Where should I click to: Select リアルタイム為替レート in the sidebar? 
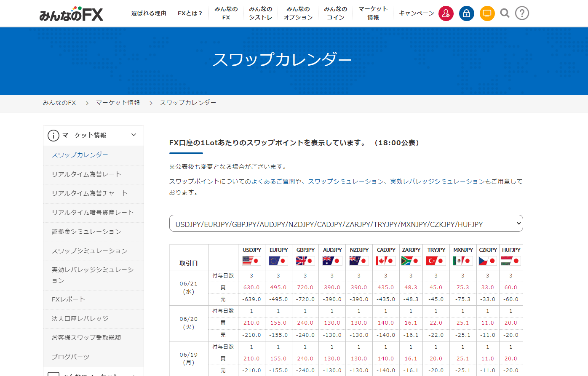94,174
